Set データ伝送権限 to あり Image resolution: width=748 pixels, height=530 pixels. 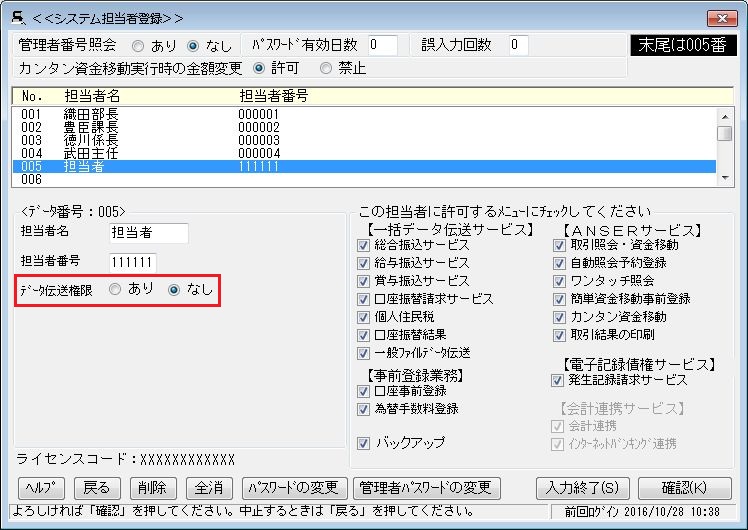tap(116, 290)
